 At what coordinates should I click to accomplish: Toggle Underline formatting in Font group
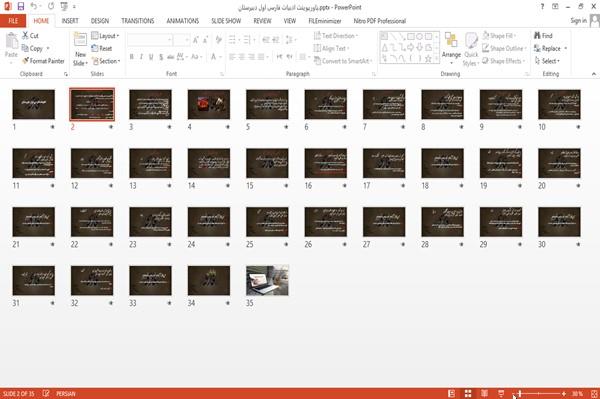point(151,57)
